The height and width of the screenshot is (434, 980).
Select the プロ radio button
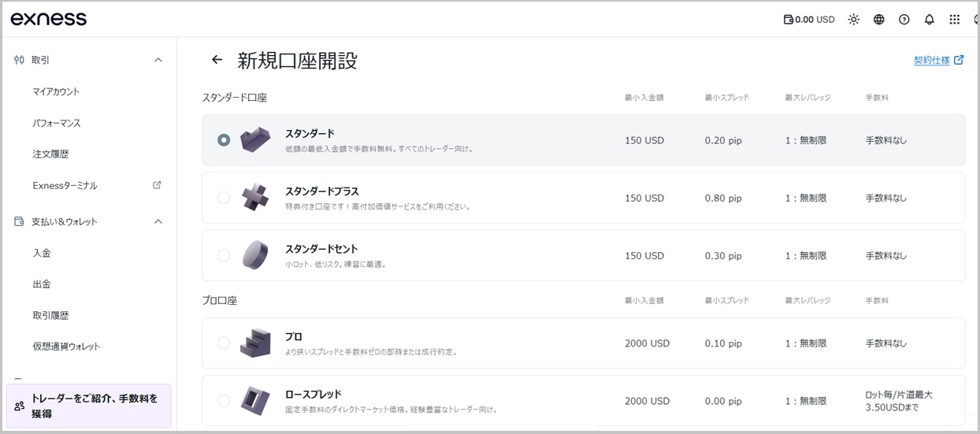click(x=224, y=343)
